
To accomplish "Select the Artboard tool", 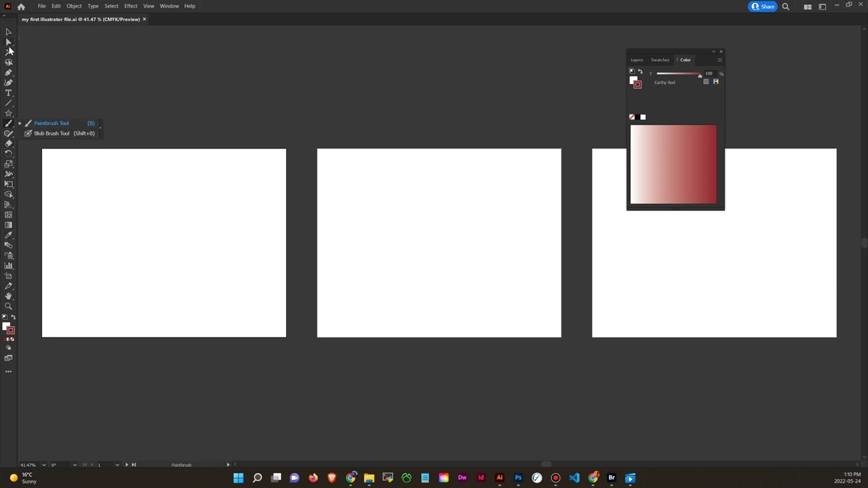I will 8,276.
